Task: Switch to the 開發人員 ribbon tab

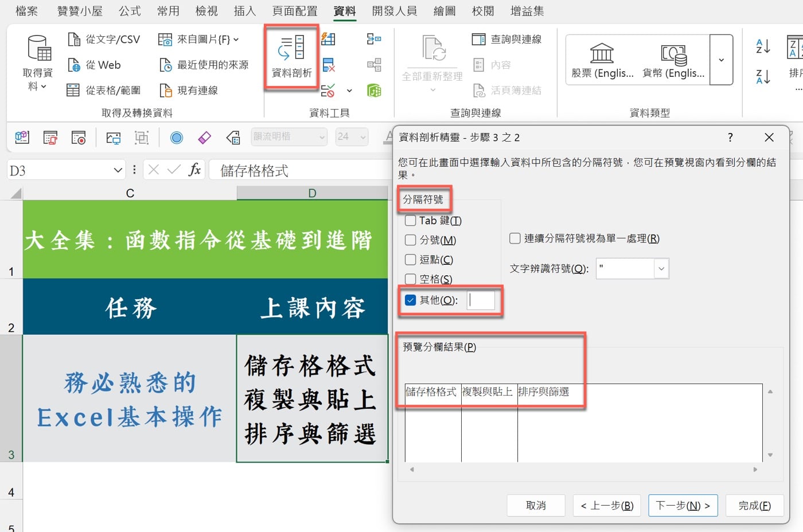Action: click(395, 11)
